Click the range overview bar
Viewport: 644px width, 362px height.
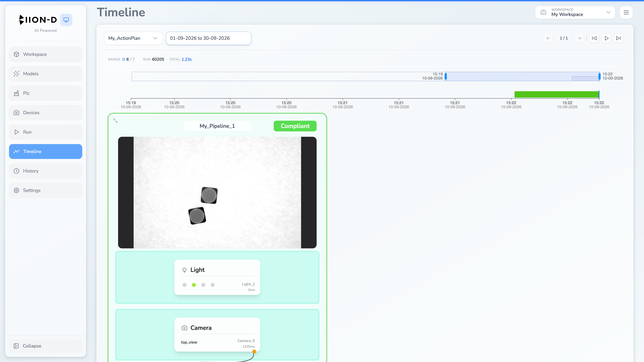click(365, 76)
